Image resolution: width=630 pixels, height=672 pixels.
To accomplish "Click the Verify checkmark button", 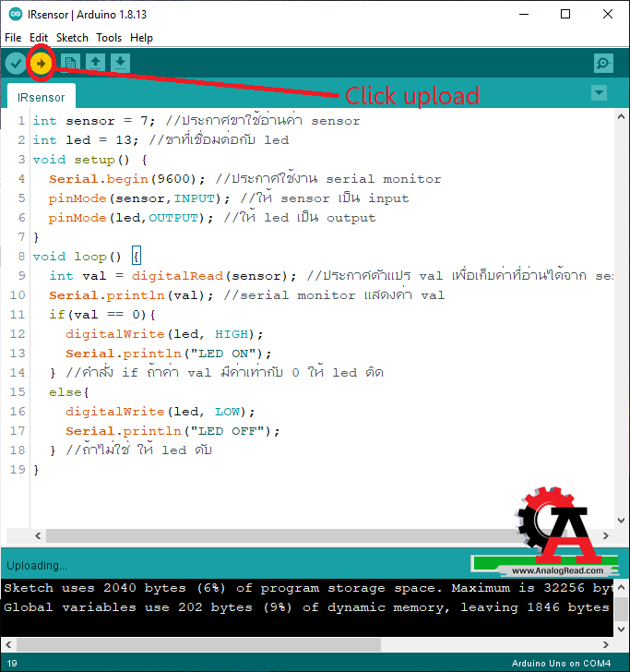I will tap(16, 64).
